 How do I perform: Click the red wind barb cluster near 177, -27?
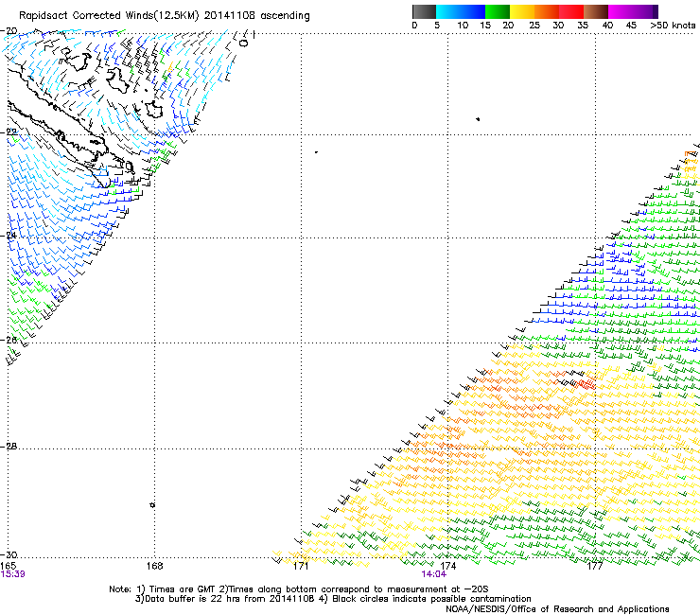586,383
